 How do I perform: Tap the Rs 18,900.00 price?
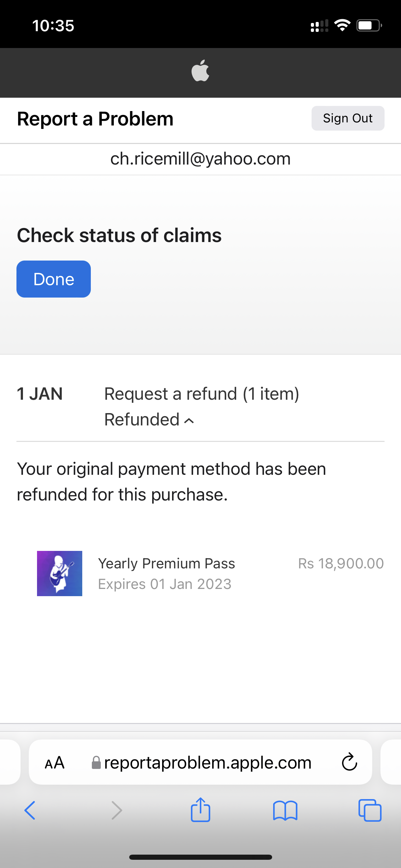(341, 563)
